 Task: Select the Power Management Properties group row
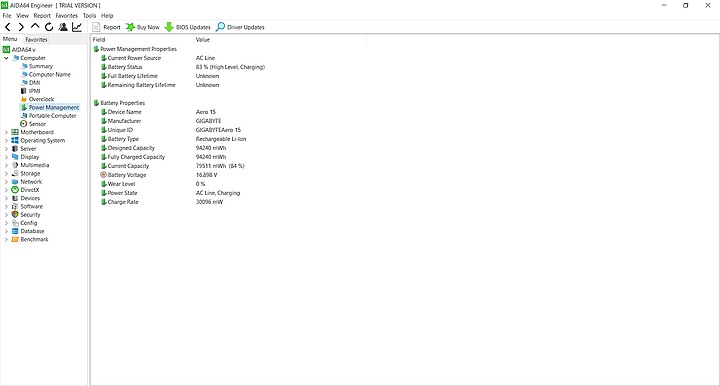pyautogui.click(x=135, y=49)
